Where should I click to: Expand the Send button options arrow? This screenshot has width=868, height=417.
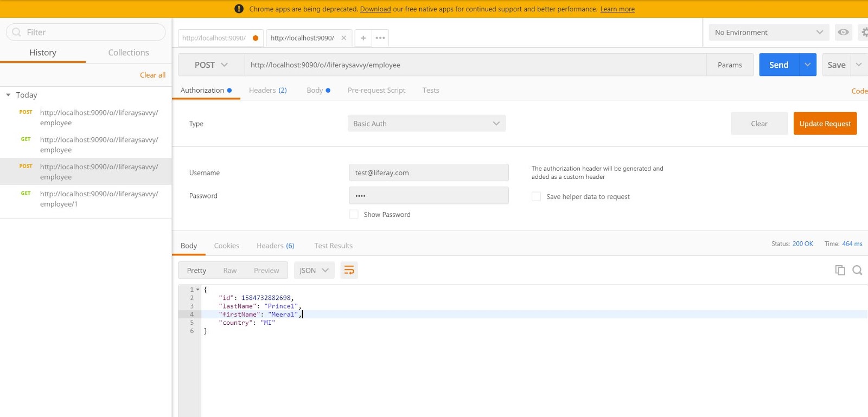[x=807, y=65]
